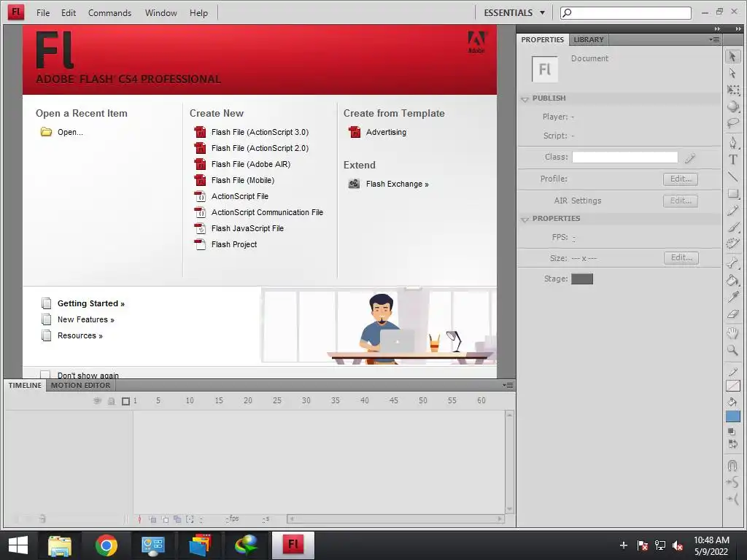Viewport: 747px width, 560px height.
Task: Select the Bone tool
Action: [x=732, y=262]
